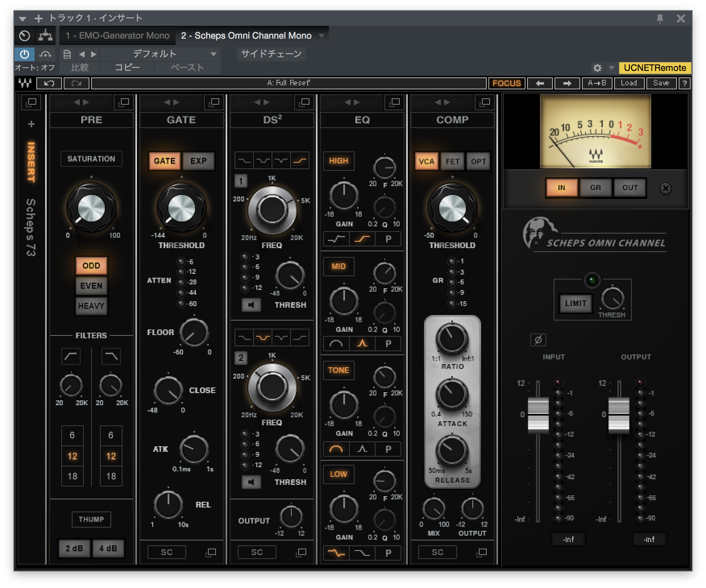Click the Waves logo icon

pyautogui.click(x=25, y=83)
